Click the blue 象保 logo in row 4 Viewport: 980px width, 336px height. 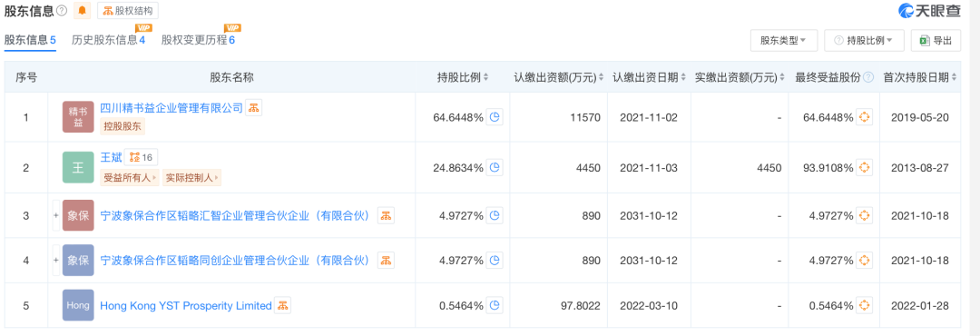coord(78,261)
